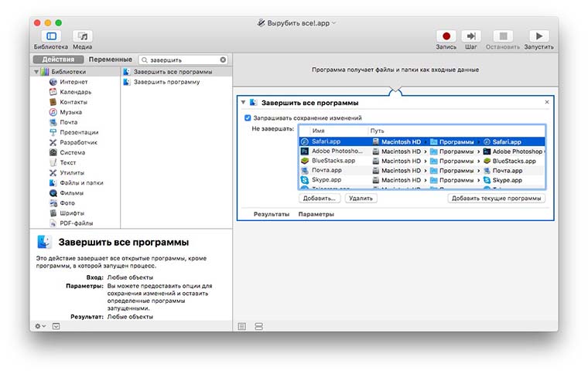Start recording with Запись button

[x=446, y=36]
